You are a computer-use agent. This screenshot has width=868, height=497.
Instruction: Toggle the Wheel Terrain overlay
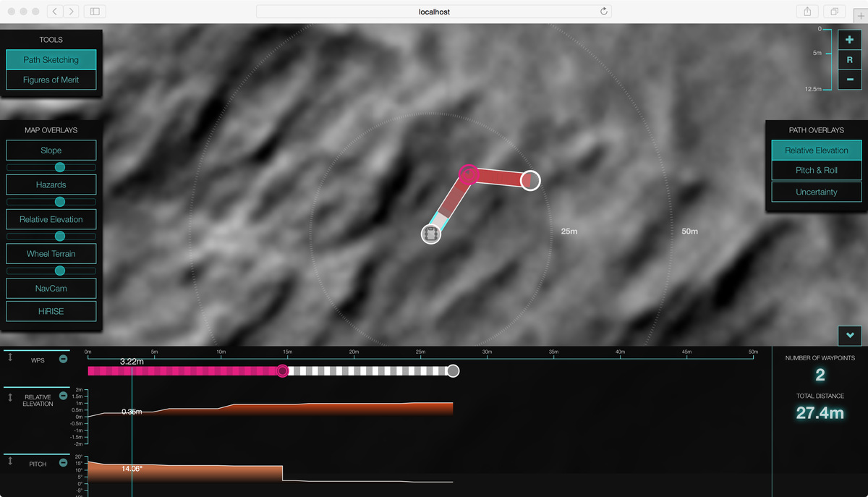pos(51,254)
